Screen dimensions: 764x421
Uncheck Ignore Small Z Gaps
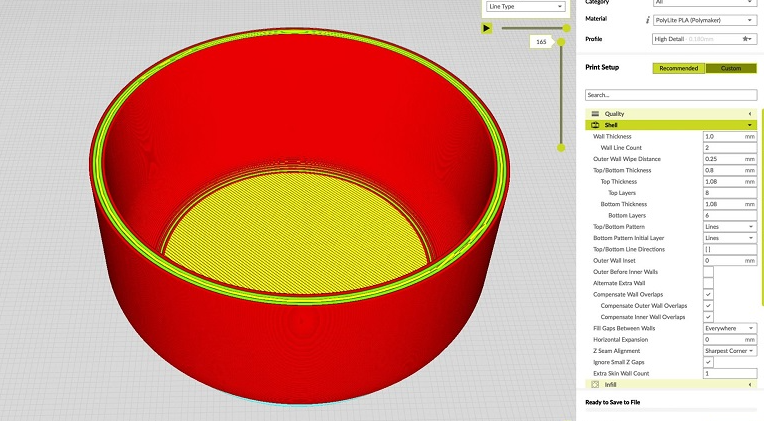pos(708,362)
